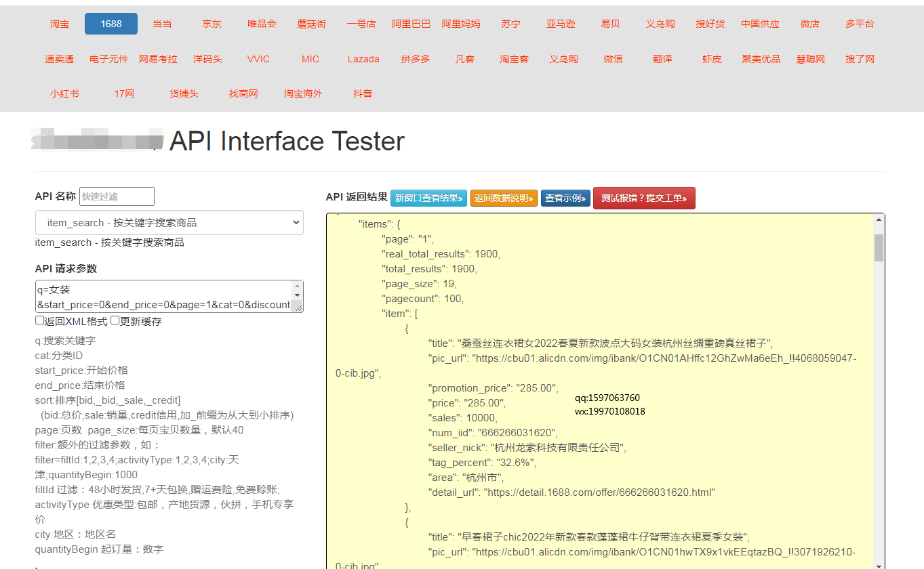Go to 抖音 platform

tap(363, 93)
